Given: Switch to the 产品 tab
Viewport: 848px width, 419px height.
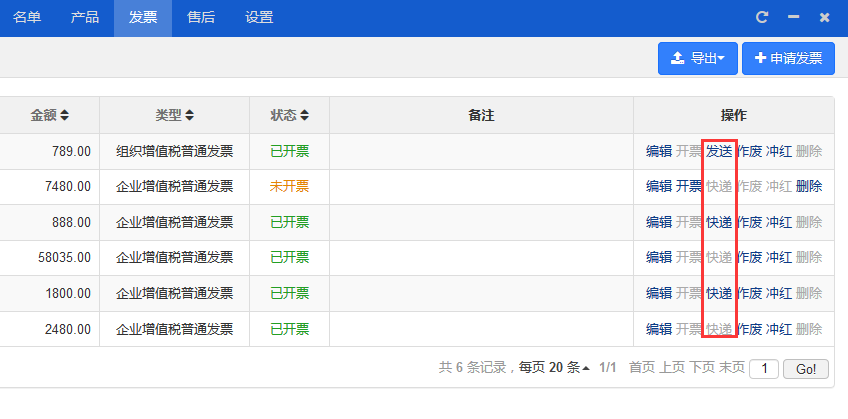Looking at the screenshot, I should (85, 17).
